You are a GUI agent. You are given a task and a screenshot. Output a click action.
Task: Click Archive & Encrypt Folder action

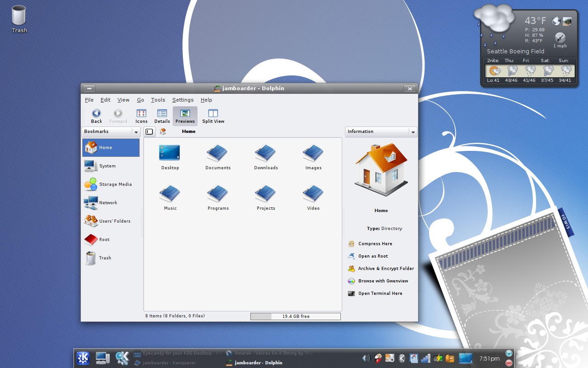[x=381, y=269]
